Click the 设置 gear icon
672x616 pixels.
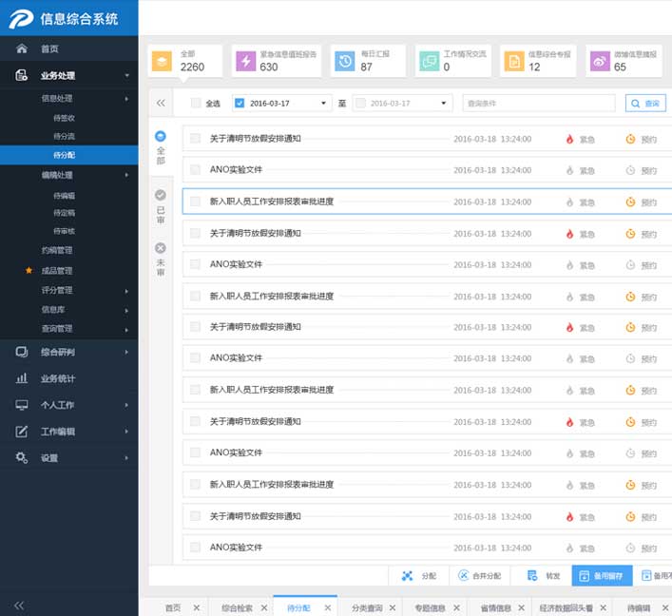(x=22, y=457)
